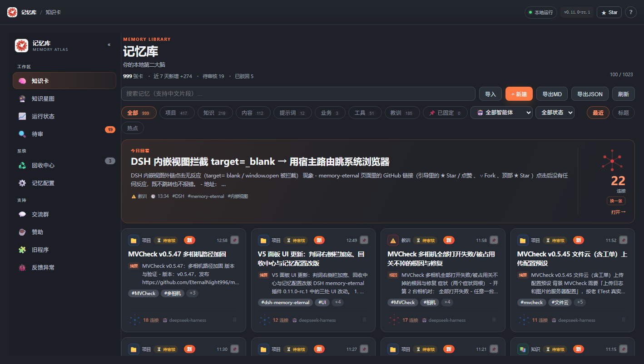Click the 换一张 button in featured card

point(616,201)
